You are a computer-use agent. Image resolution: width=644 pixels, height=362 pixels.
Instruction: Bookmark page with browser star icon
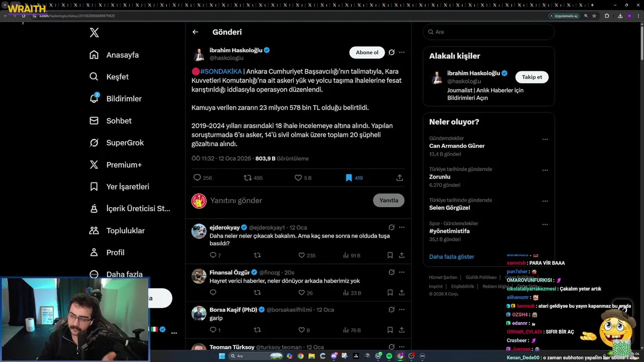594,16
